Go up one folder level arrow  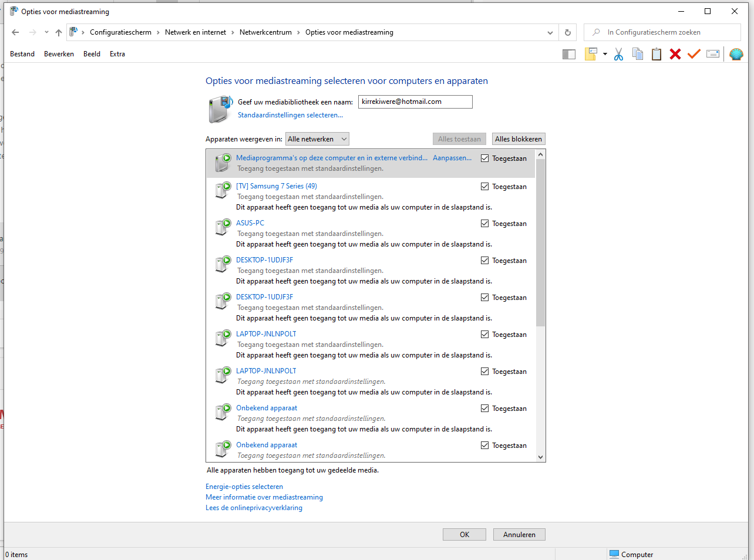pyautogui.click(x=59, y=32)
